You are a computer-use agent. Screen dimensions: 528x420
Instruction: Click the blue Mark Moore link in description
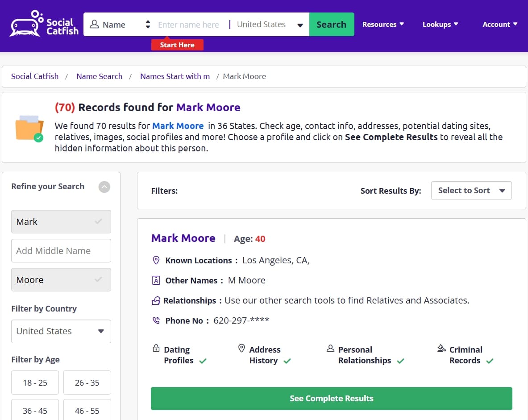tap(178, 126)
